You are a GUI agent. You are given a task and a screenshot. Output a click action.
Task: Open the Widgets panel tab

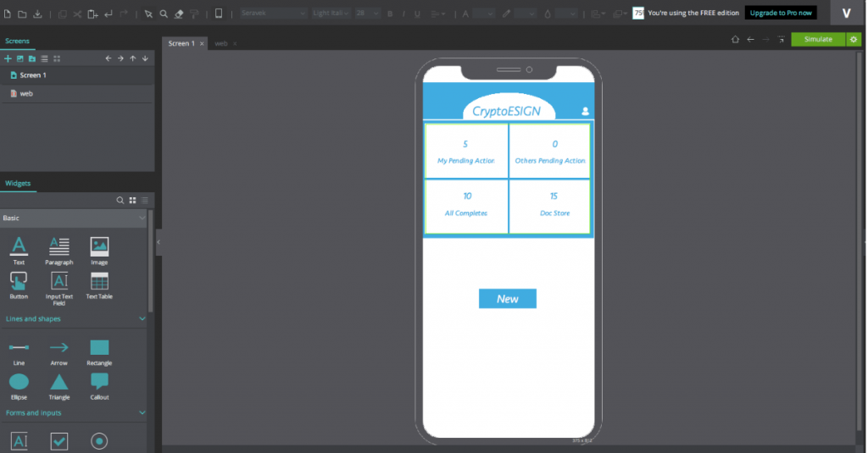pos(18,183)
